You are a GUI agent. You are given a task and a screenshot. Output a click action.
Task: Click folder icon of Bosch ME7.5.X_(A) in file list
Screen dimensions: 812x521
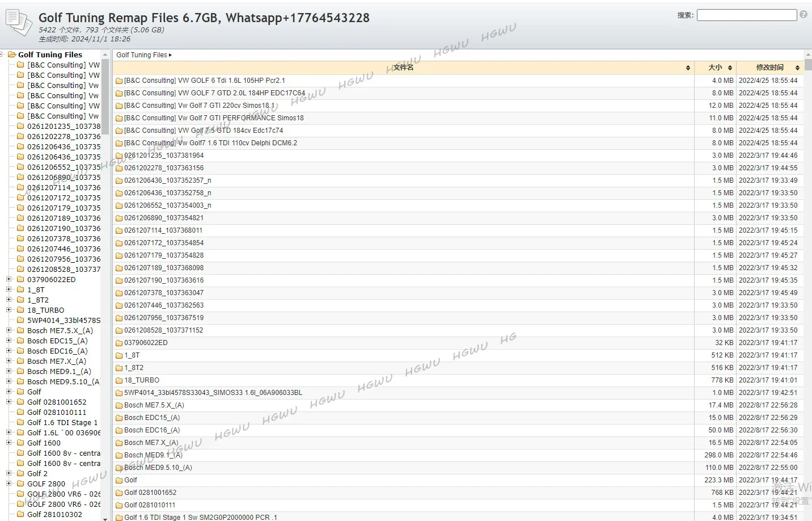[x=119, y=405]
